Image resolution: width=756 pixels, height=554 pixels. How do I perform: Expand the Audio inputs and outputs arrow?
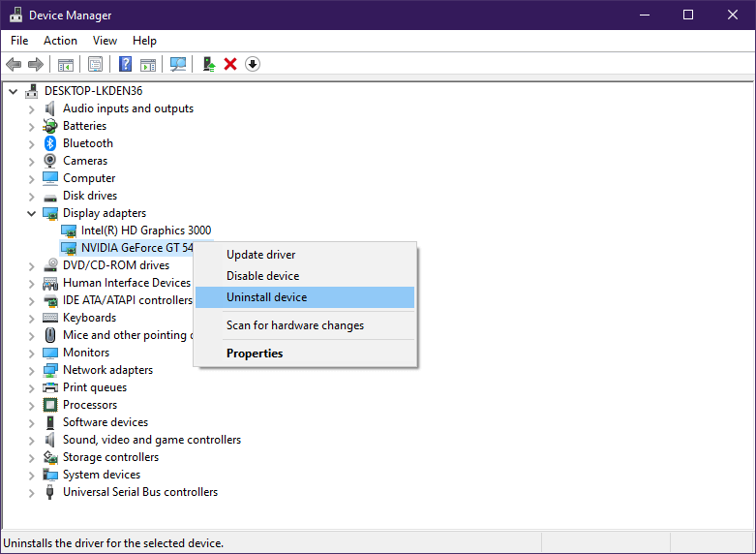(x=31, y=109)
